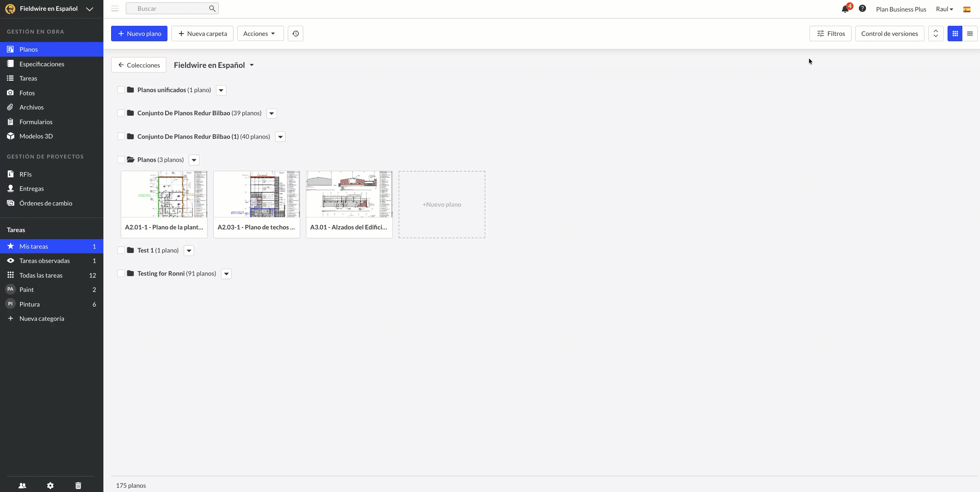The height and width of the screenshot is (492, 980).
Task: Tick the Testing for Ronni checkbox
Action: tap(121, 273)
